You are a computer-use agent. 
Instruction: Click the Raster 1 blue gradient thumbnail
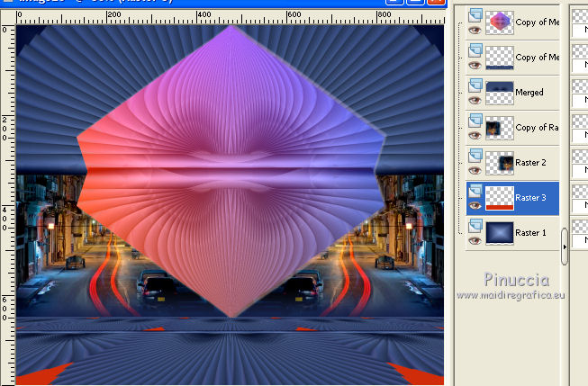tap(500, 233)
